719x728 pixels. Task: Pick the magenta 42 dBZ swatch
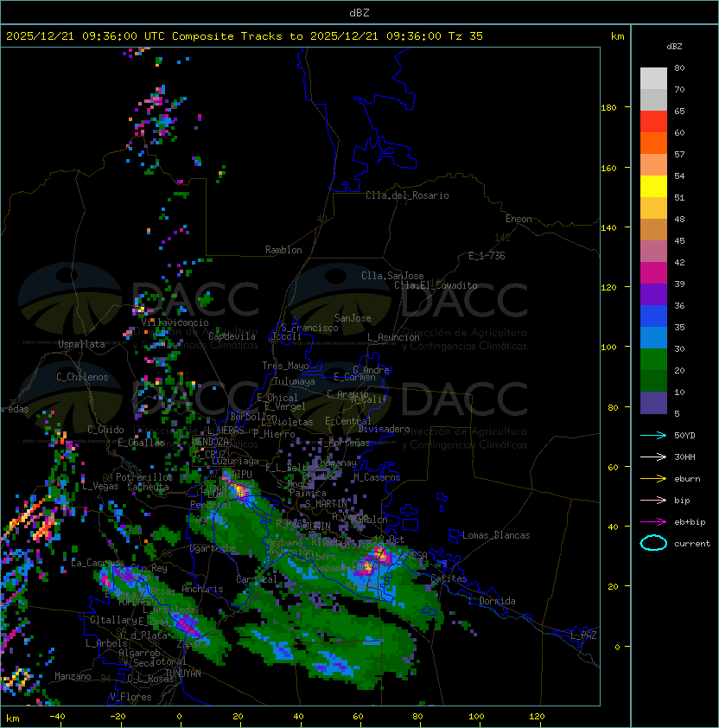[653, 273]
